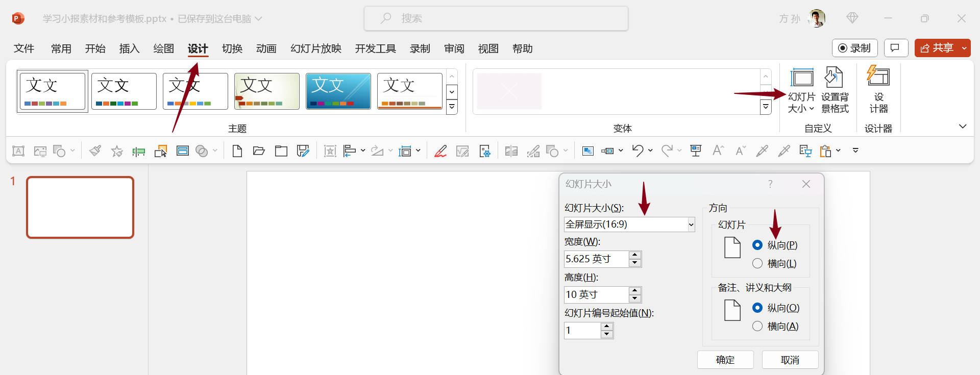The height and width of the screenshot is (375, 980).
Task: Click the text box icon in quick toolbar
Action: point(18,151)
